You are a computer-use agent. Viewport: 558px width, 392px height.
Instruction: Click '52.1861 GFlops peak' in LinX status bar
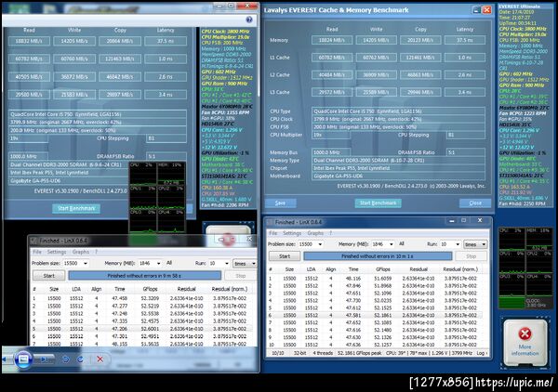click(x=359, y=353)
